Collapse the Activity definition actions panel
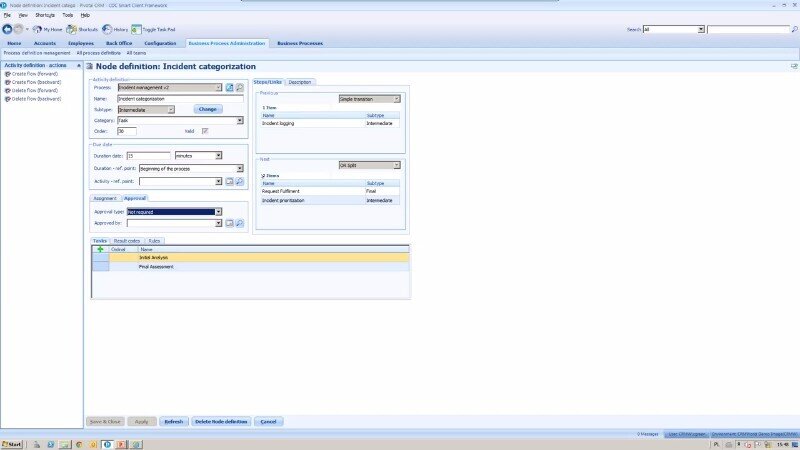 tap(77, 65)
